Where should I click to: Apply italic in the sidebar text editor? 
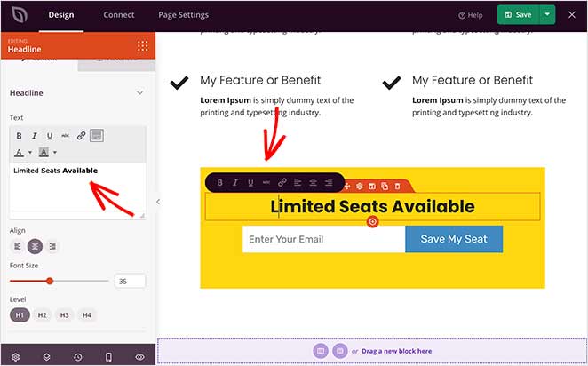[x=35, y=136]
